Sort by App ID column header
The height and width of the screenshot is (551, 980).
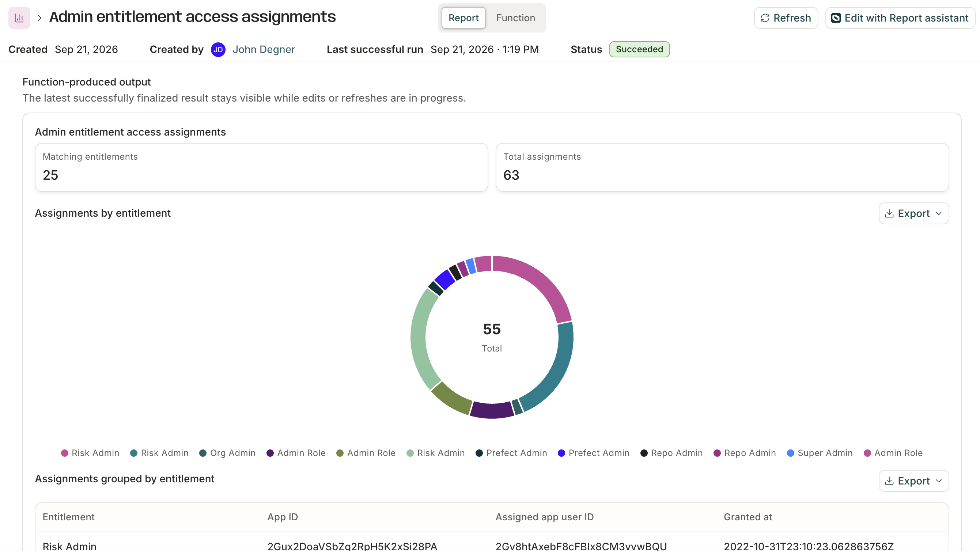[283, 517]
